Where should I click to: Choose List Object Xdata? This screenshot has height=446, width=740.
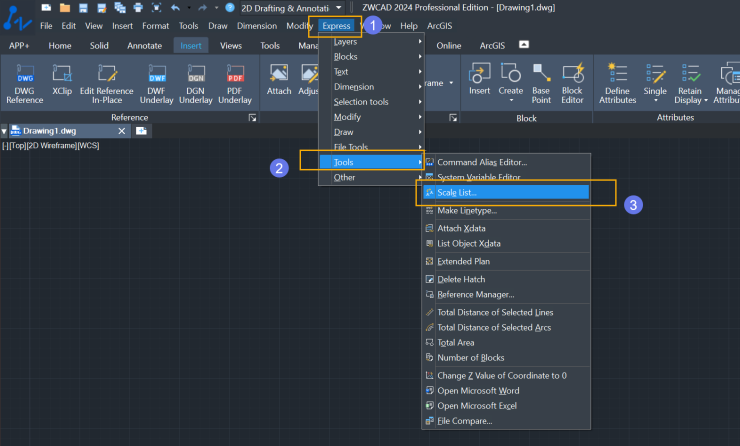tap(506, 244)
